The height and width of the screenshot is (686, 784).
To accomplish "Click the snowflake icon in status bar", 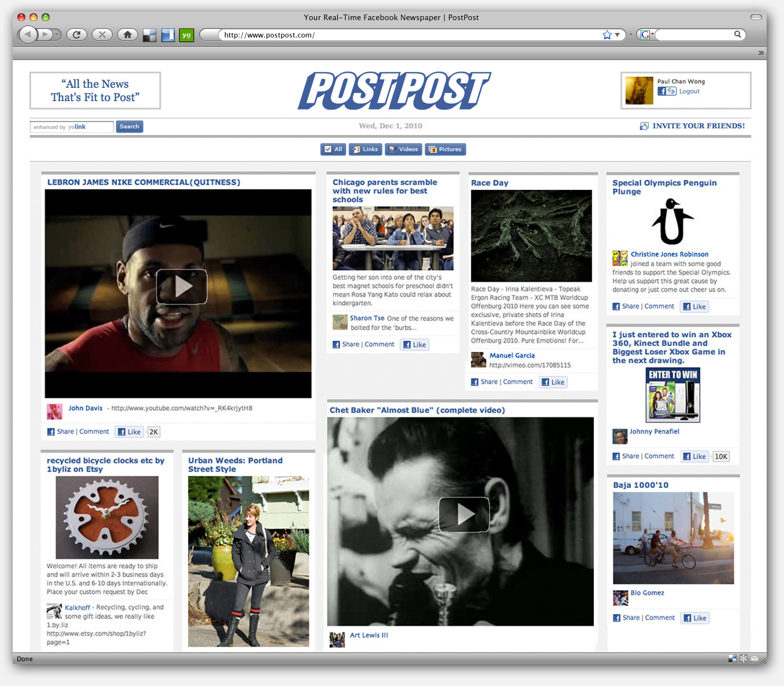I will (744, 658).
